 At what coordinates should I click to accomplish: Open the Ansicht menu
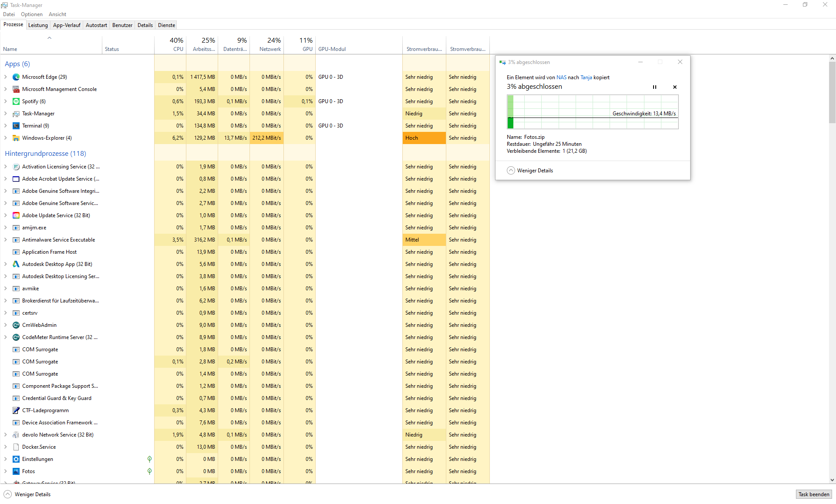tap(57, 14)
